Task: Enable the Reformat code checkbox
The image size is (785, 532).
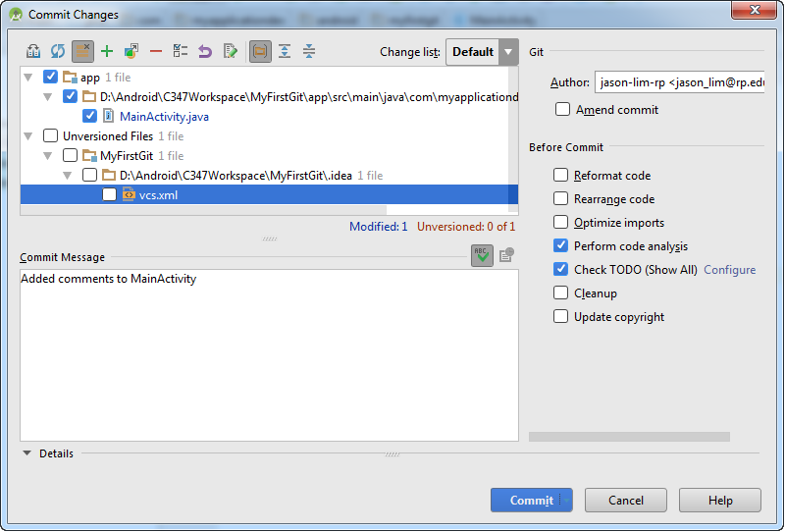Action: point(561,176)
